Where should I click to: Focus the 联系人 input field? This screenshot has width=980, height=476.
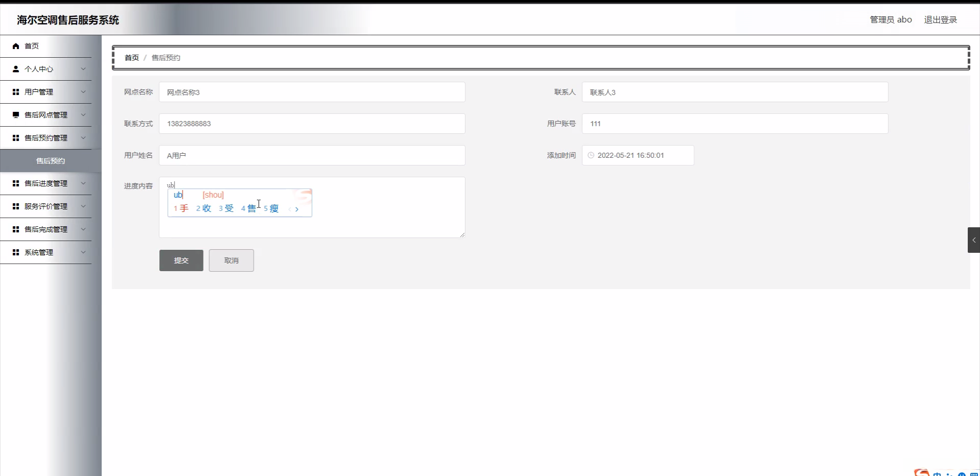735,92
